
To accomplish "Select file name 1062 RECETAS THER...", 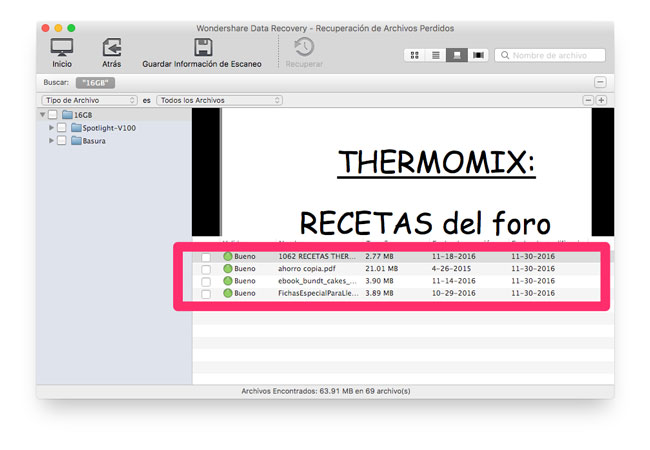I will [317, 256].
